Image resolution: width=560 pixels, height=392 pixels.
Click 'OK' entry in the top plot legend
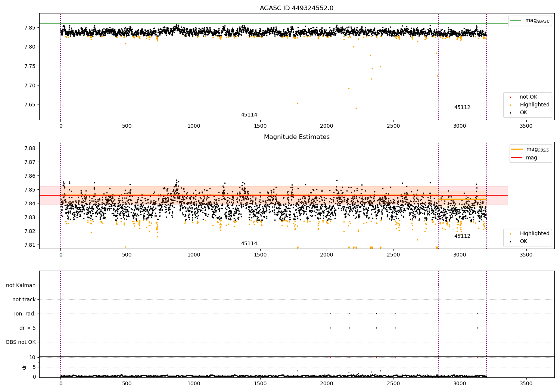pos(523,113)
